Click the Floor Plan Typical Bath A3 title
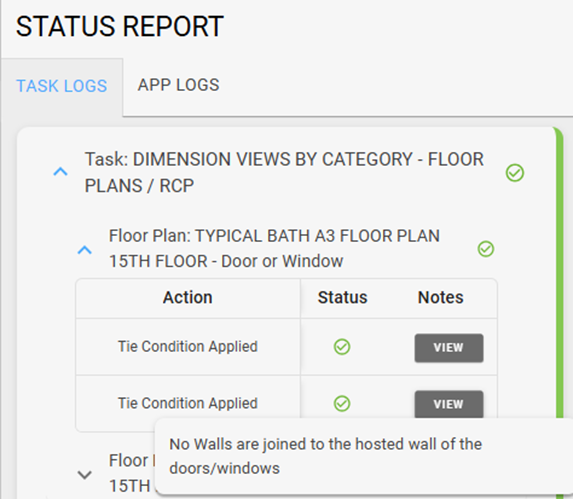The image size is (573, 499). pos(274,248)
